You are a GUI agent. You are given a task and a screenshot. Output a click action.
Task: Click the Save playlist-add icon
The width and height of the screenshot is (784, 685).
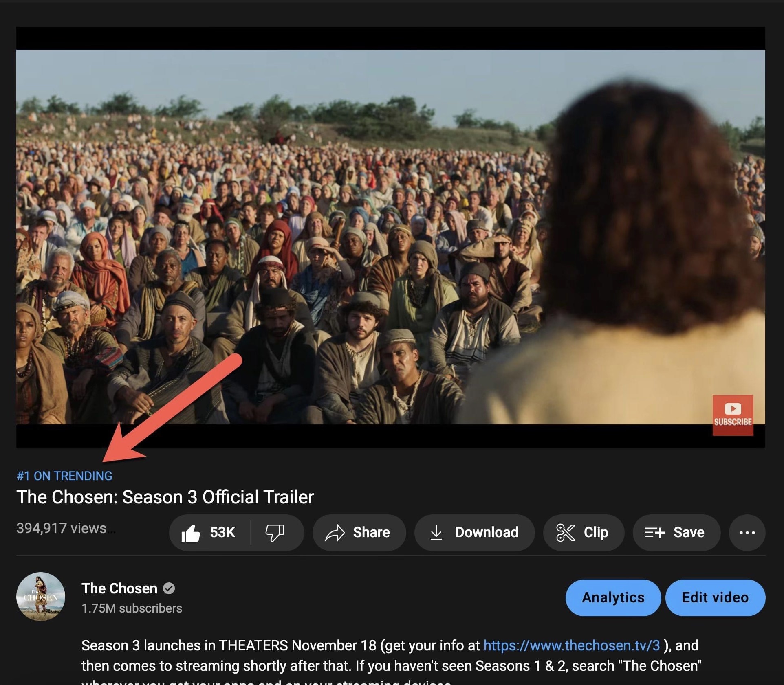[655, 533]
